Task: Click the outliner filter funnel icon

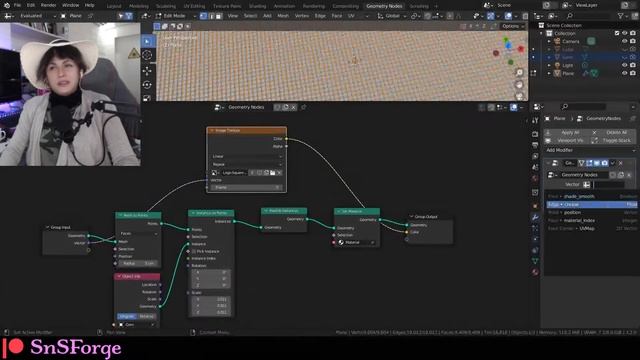Action: click(x=620, y=16)
